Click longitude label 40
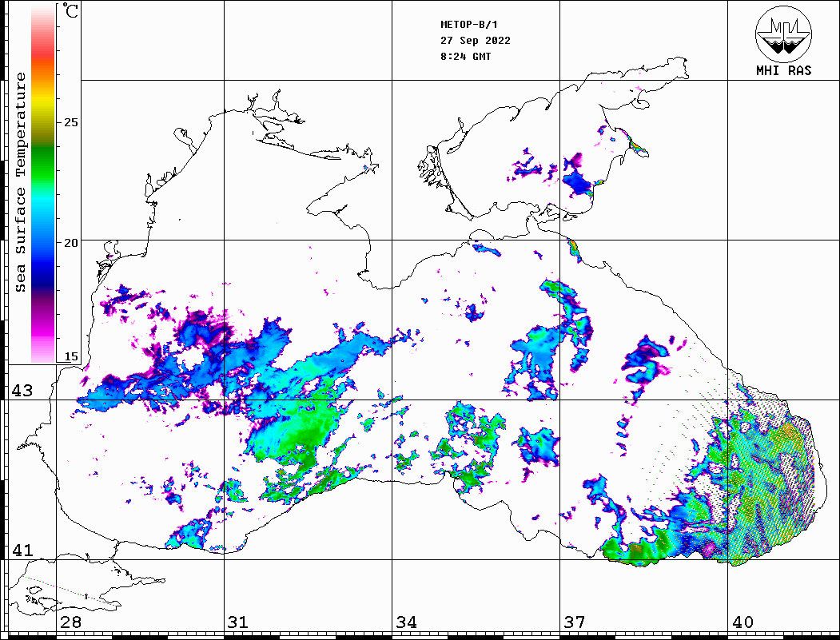840x640 pixels. 742,622
